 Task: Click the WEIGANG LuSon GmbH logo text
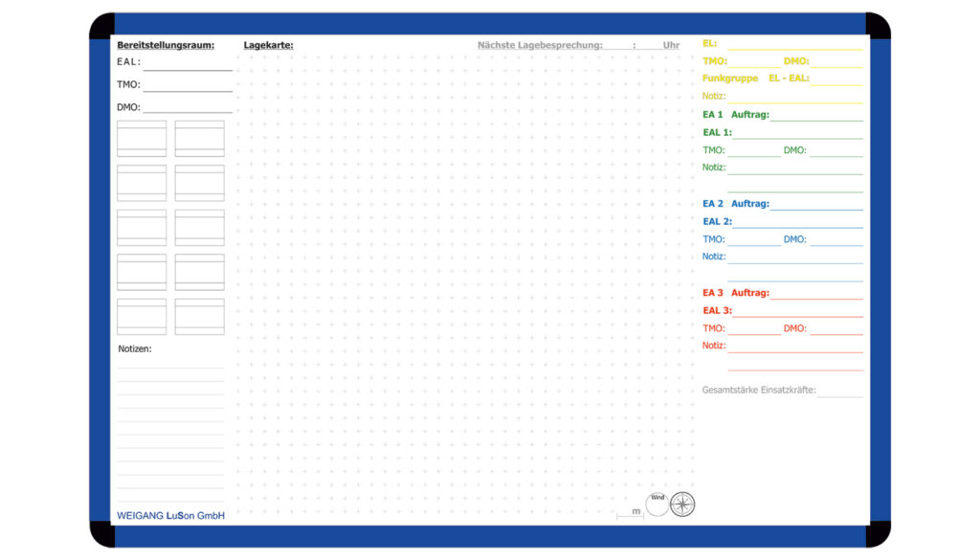(170, 515)
